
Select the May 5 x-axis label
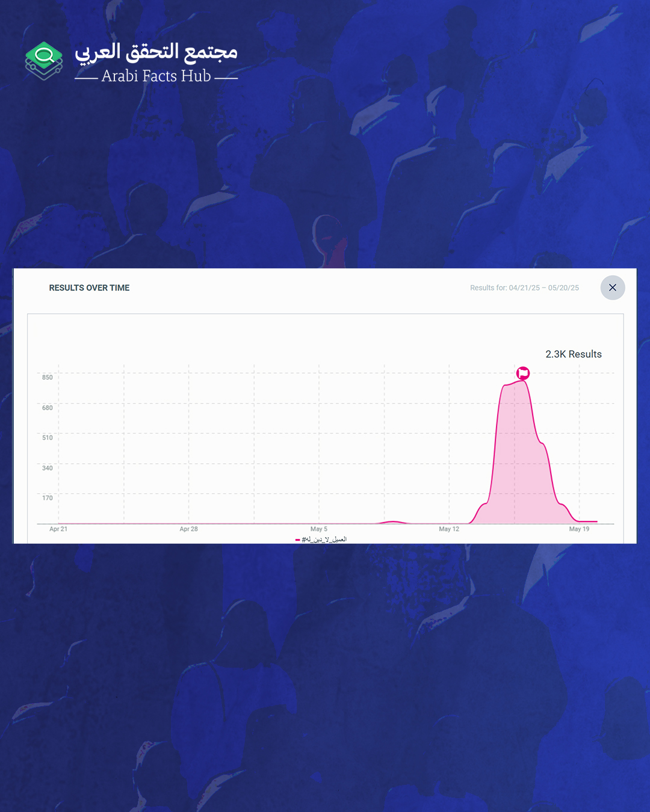[x=319, y=529]
